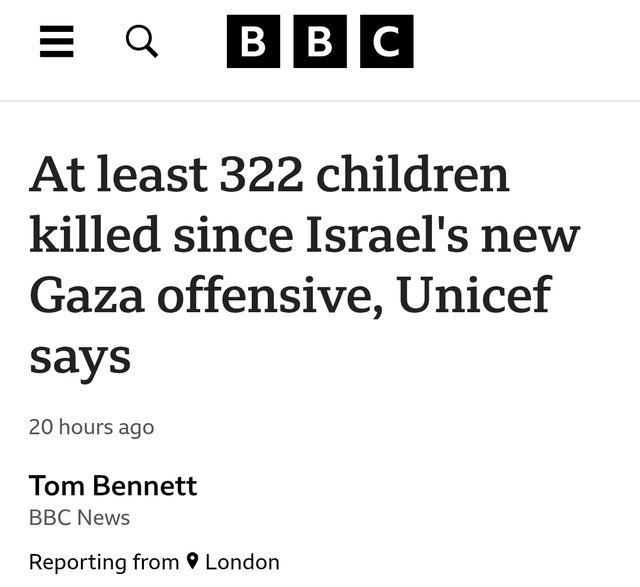Click the word 'killed' in the headline
The height and width of the screenshot is (587, 640).
94,234
